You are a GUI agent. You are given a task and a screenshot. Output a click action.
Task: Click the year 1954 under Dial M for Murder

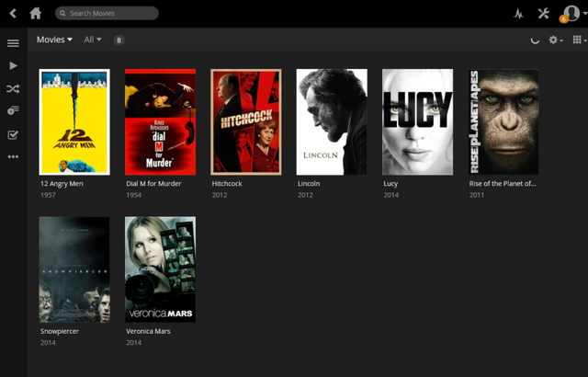(x=134, y=195)
